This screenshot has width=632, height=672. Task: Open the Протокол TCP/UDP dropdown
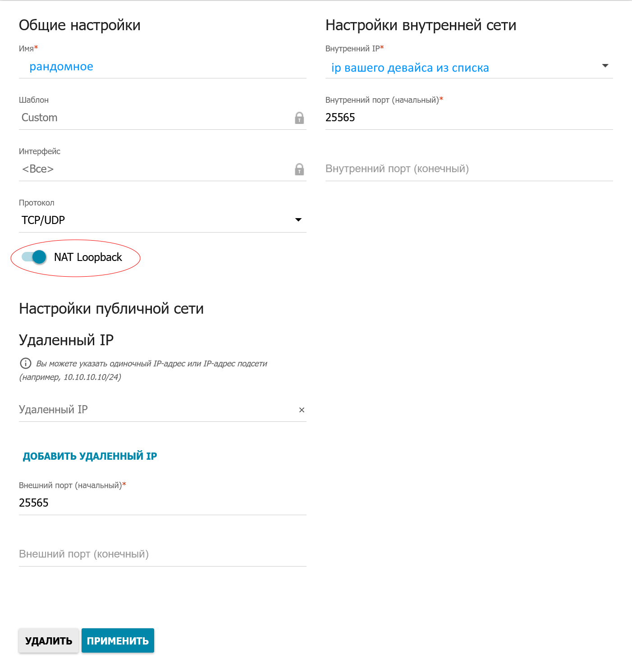(163, 220)
